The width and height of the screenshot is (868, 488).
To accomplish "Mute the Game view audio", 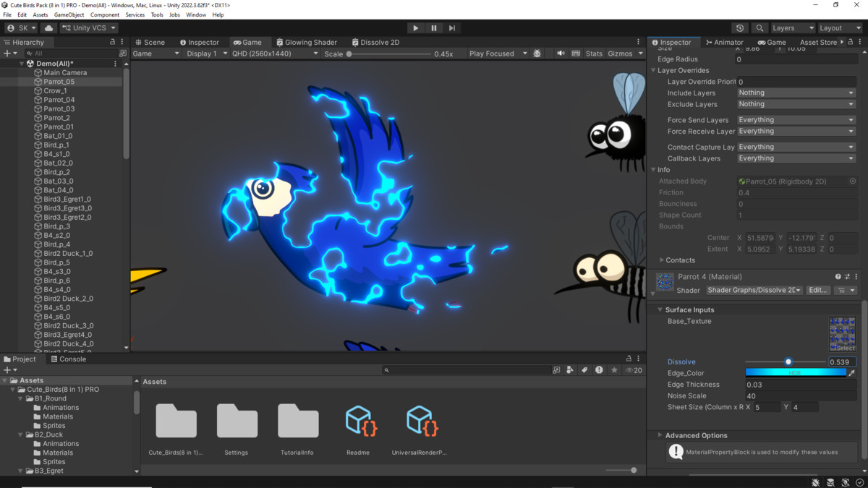I will [x=561, y=53].
